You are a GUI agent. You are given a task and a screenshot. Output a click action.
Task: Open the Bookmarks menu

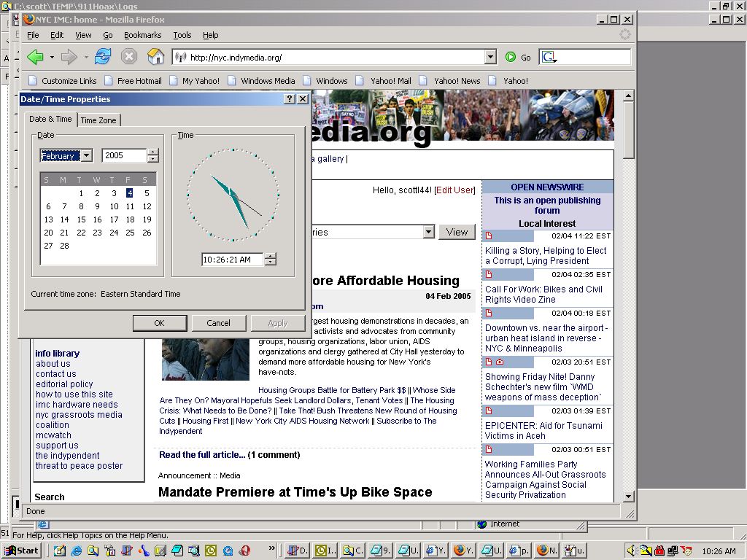(142, 35)
